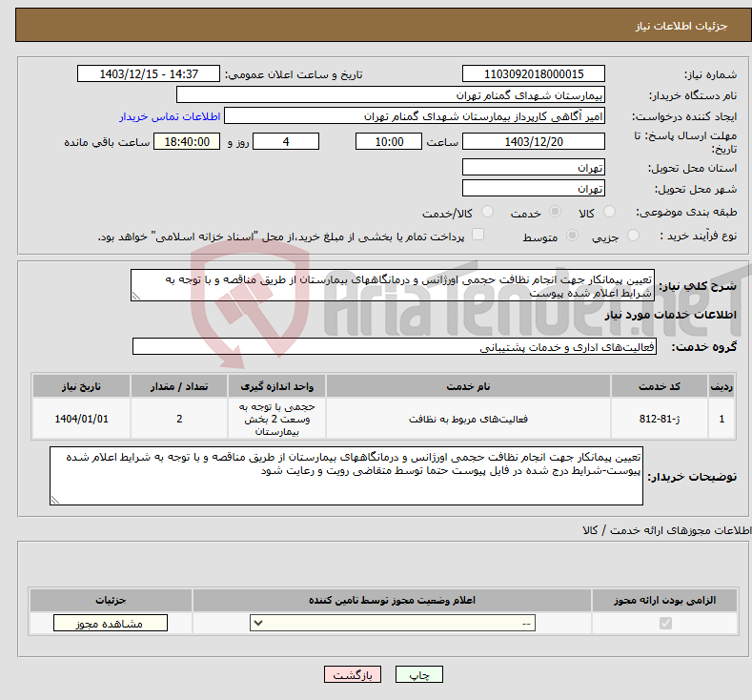Click the جزئیات اطلاعات نیاز title bar
The height and width of the screenshot is (700, 752).
(383, 25)
